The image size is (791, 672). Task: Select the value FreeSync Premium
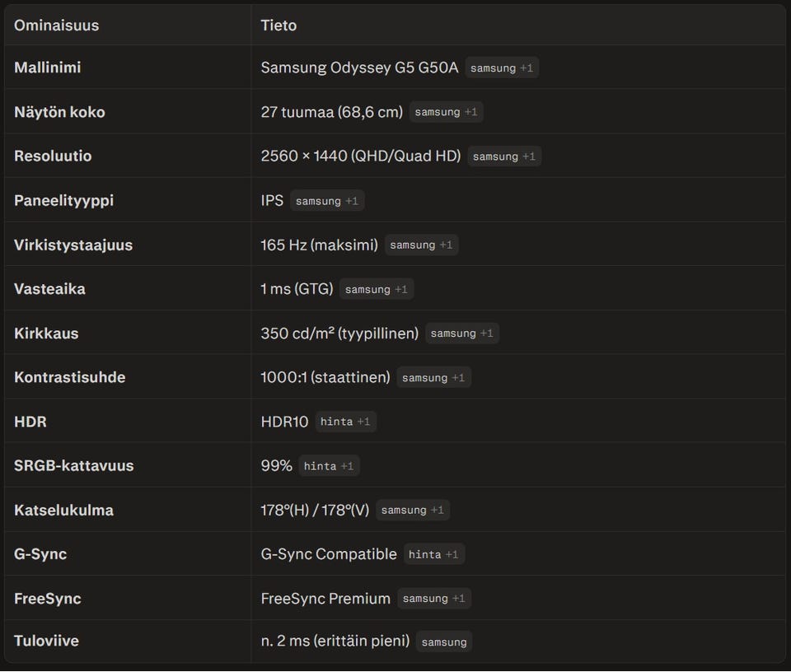tap(325, 599)
